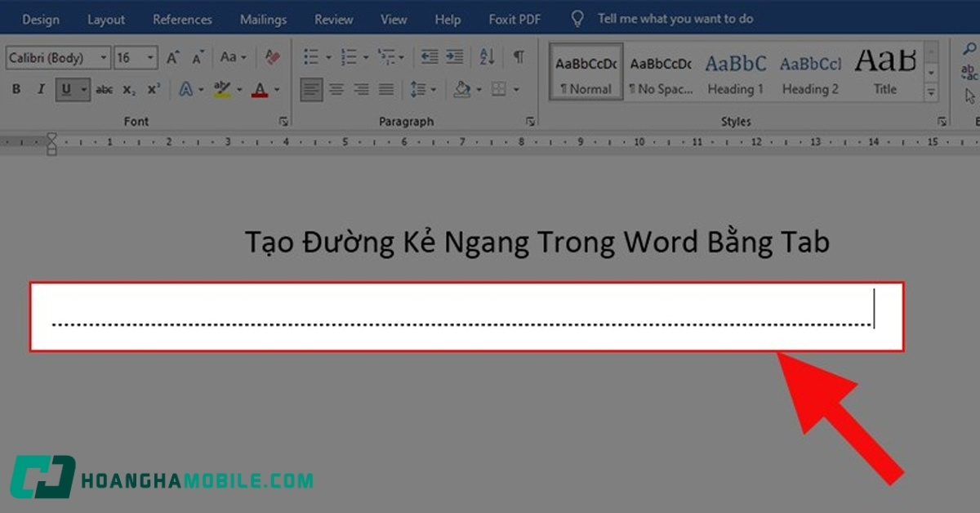
Task: Toggle the Show/Hide paragraph marks
Action: (518, 57)
